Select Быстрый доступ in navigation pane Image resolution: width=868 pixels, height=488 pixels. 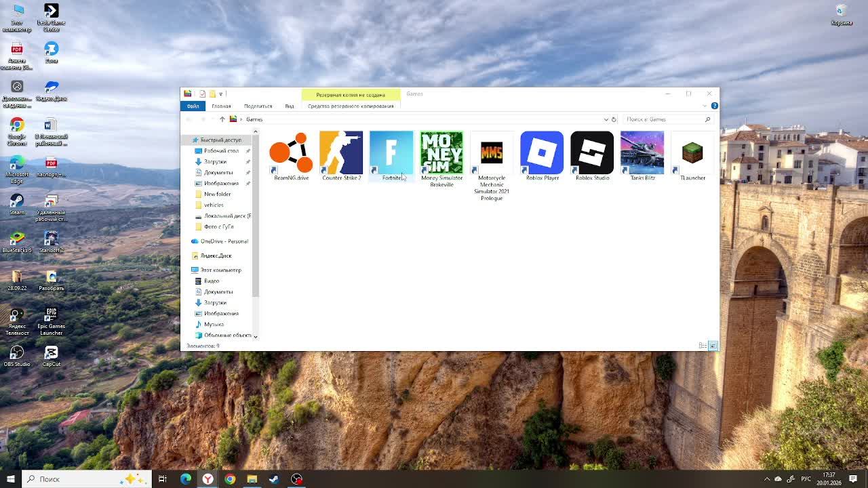point(216,140)
